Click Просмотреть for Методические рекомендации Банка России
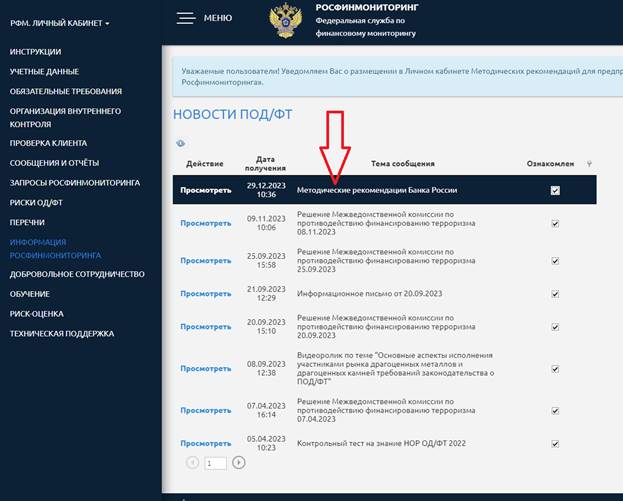Viewport: 623px width, 501px height. pos(206,190)
